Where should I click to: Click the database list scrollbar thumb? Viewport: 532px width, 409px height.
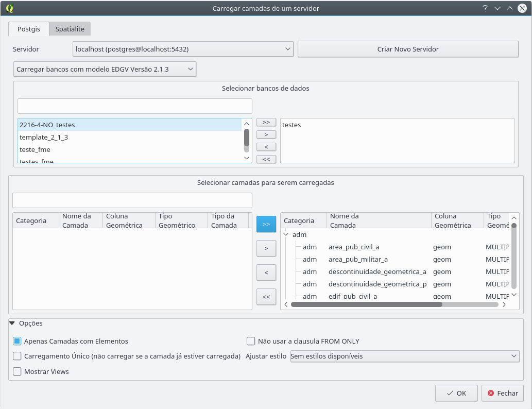coord(247,138)
